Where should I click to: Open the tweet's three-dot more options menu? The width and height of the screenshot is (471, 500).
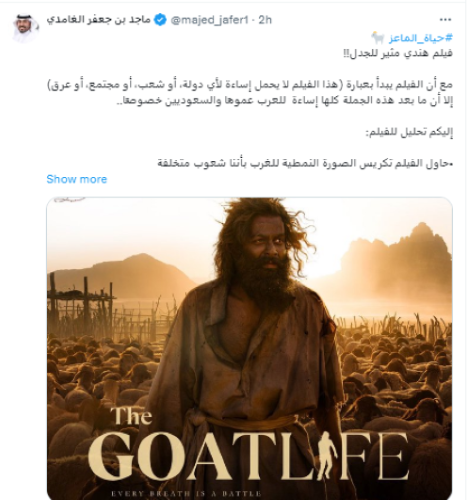click(445, 20)
